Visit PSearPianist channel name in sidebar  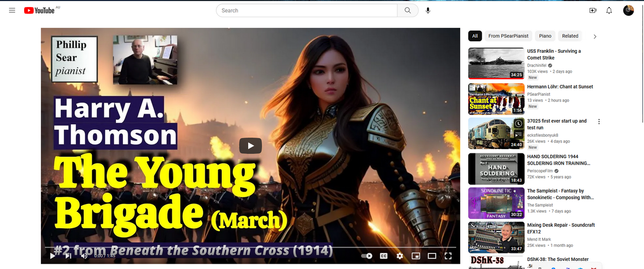click(x=538, y=94)
